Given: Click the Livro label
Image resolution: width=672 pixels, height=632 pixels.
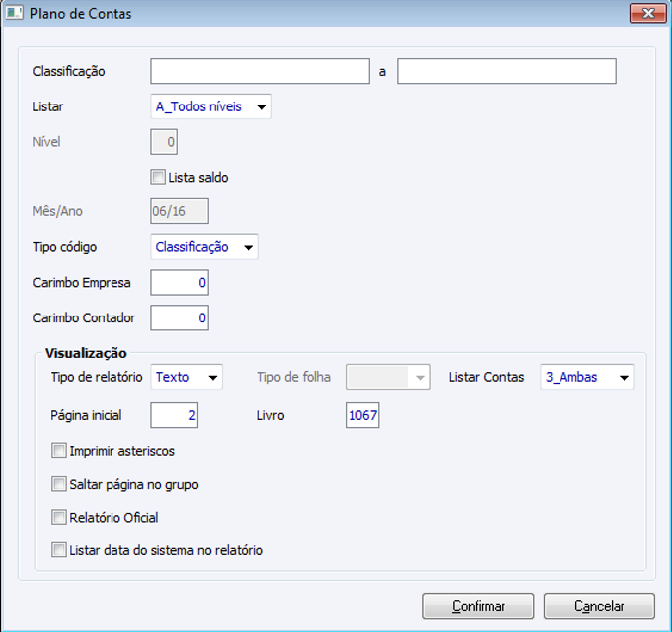Looking at the screenshot, I should [270, 415].
